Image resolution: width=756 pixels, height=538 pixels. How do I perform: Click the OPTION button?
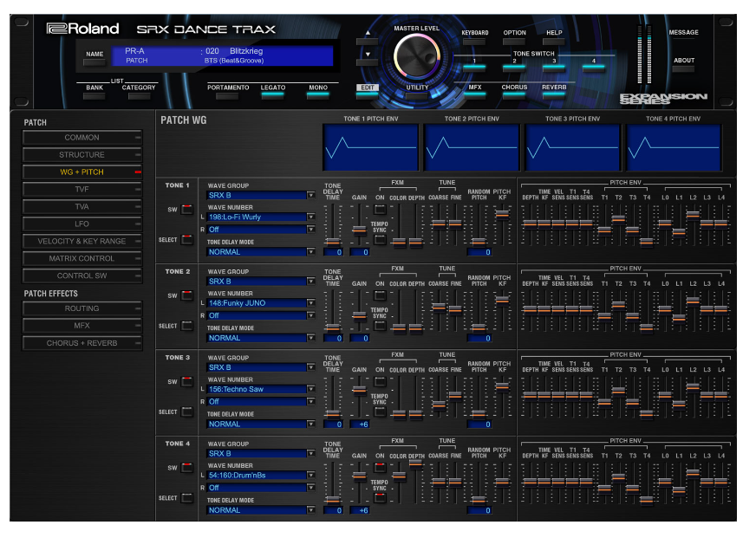tap(514, 41)
